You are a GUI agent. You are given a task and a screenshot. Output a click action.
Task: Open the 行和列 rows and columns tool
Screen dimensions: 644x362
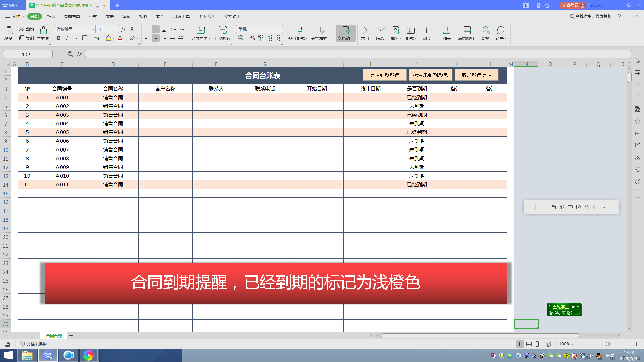pyautogui.click(x=427, y=34)
